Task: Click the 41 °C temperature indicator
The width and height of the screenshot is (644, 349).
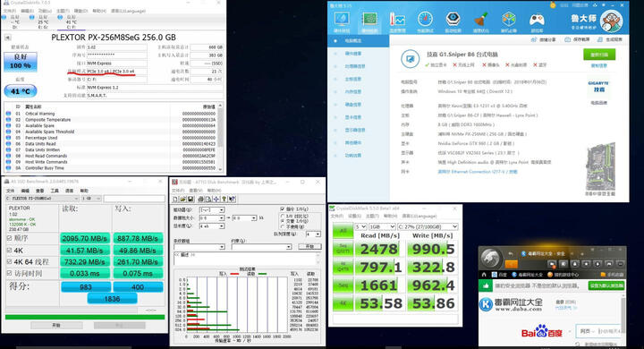Action: 21,91
